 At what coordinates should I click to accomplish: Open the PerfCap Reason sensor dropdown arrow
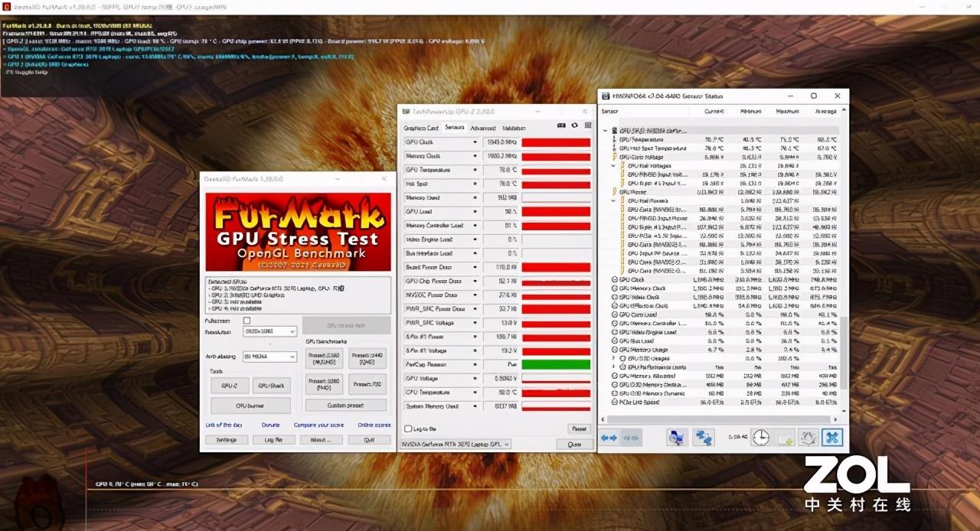475,365
